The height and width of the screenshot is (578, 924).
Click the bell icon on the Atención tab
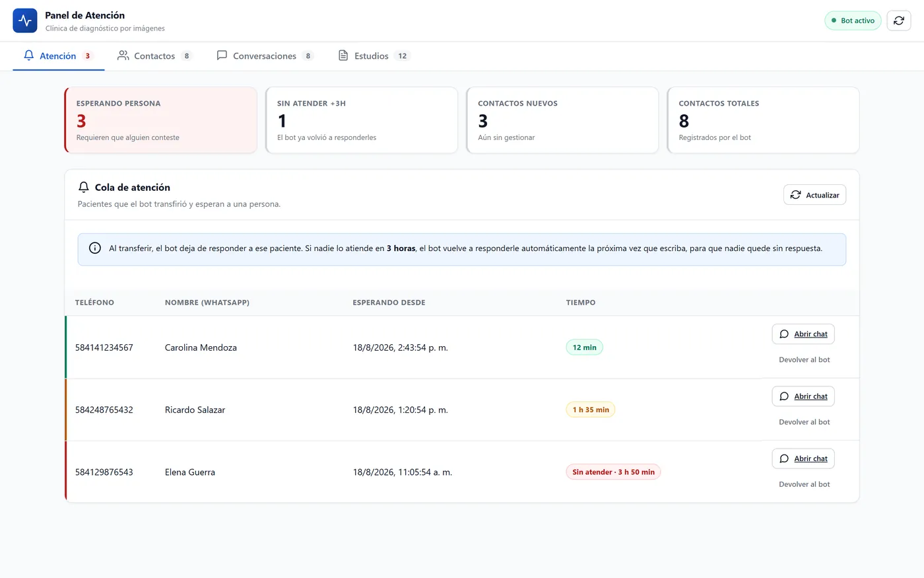click(x=29, y=55)
